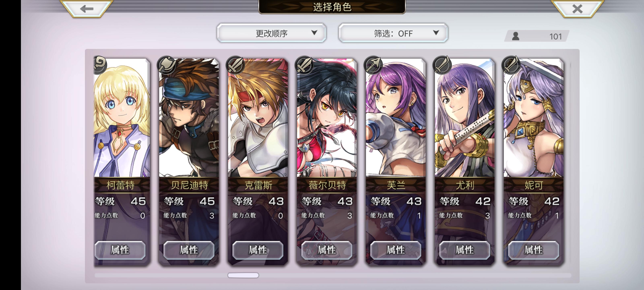This screenshot has height=290, width=644.
Task: Click the back arrow icon
Action: (87, 9)
